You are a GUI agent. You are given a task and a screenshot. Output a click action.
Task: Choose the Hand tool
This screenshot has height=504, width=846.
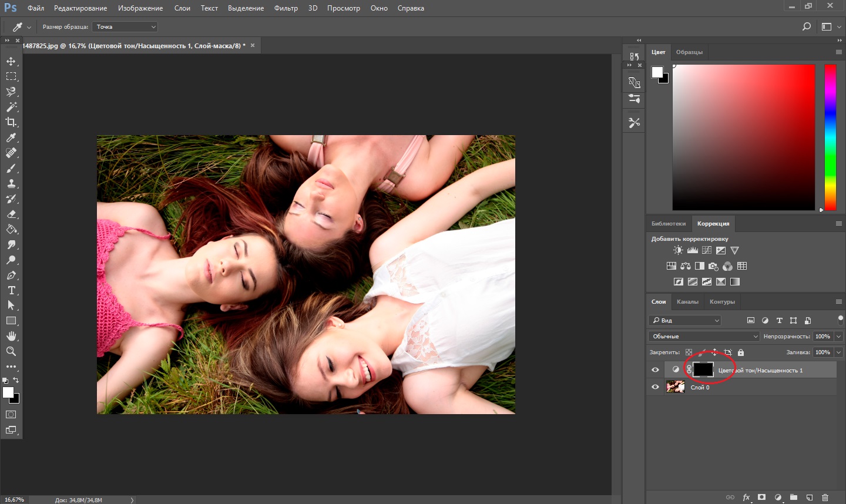pyautogui.click(x=11, y=336)
